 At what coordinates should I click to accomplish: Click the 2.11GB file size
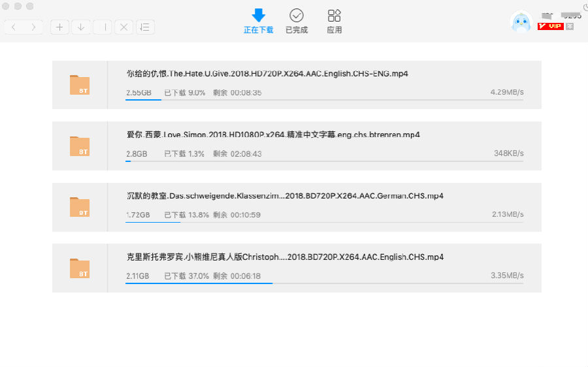click(x=138, y=276)
